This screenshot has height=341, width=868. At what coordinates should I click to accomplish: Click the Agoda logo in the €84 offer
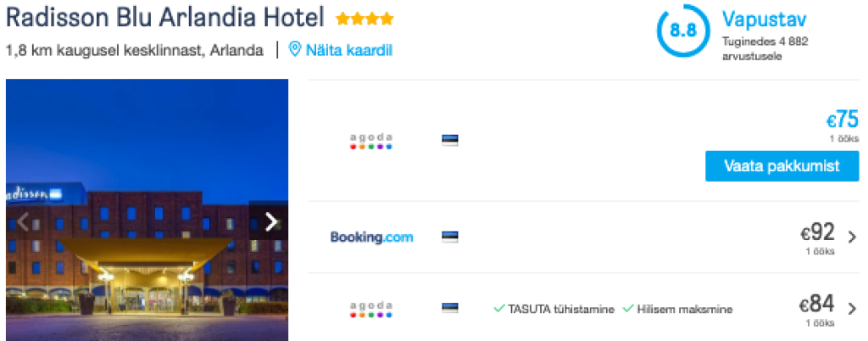[371, 309]
